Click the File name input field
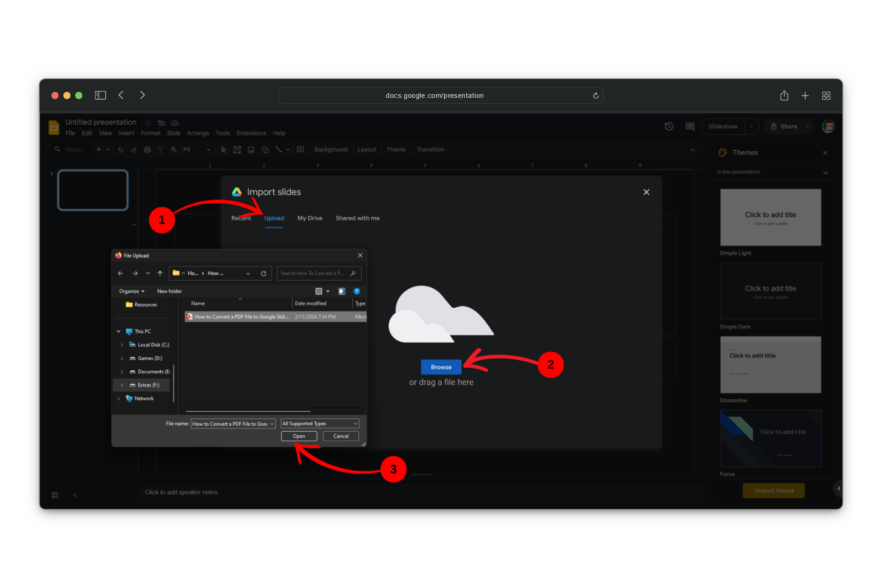This screenshot has height=588, width=882. point(230,424)
